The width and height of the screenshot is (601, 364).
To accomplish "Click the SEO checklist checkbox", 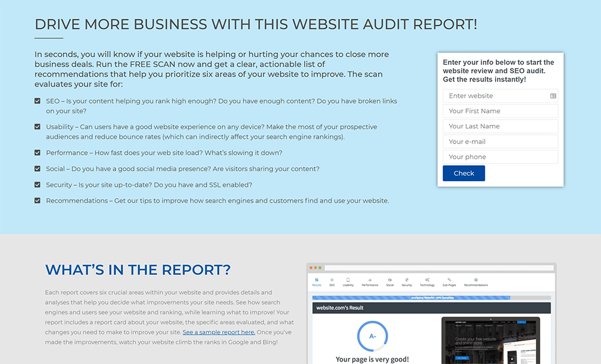I will 38,101.
